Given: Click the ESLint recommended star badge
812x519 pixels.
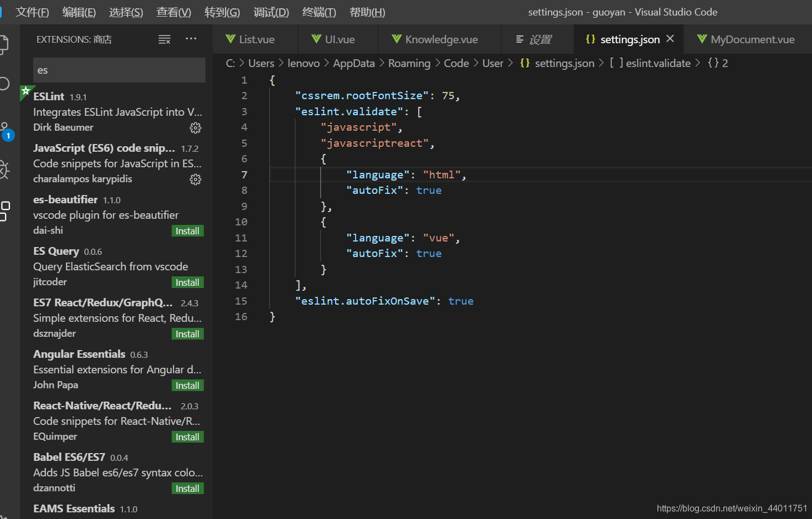Looking at the screenshot, I should 25,91.
